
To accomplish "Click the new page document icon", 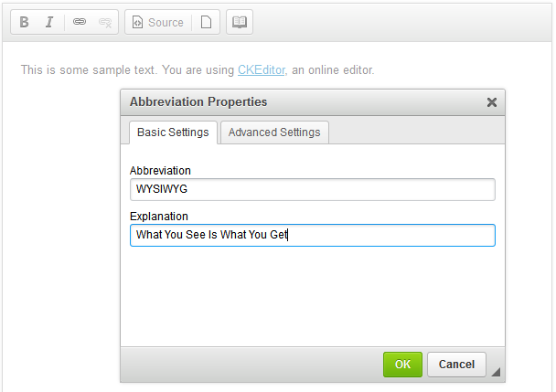I will point(207,22).
